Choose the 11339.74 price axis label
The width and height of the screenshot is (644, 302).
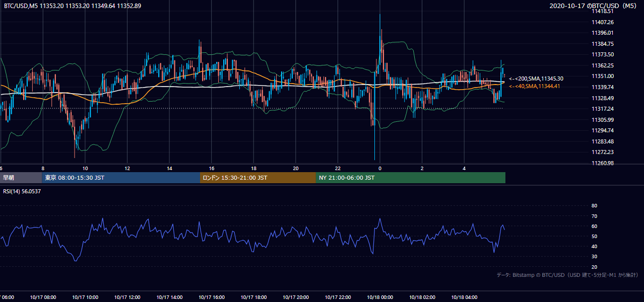pos(603,87)
